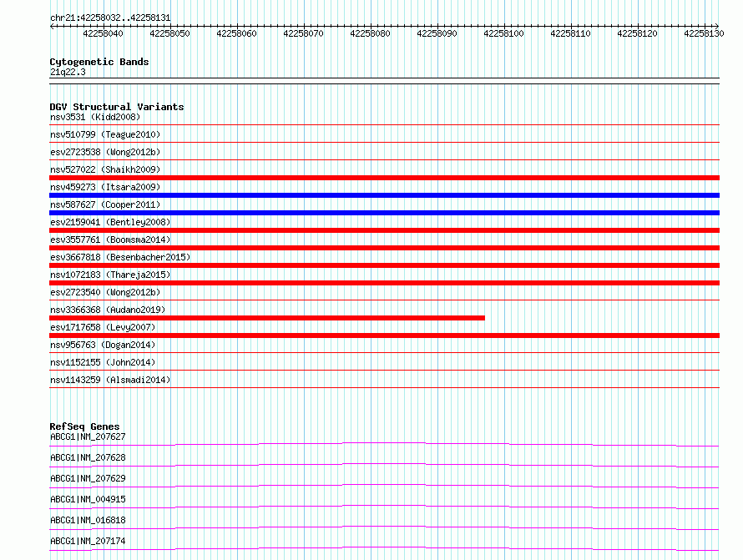Click the red bar under esv3557761
Screen dimensions: 743x560
click(384, 248)
